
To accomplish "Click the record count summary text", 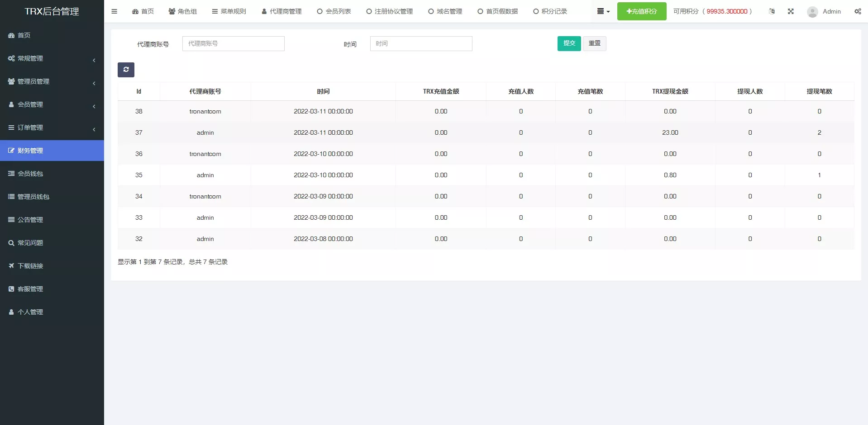I will point(173,262).
